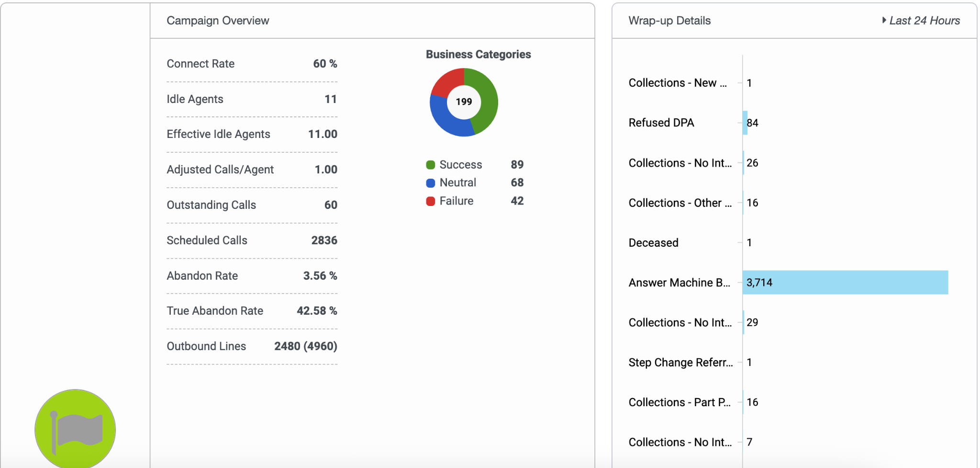Click the Outbound Lines value 2480 (4960)
This screenshot has width=980, height=468.
pos(305,346)
